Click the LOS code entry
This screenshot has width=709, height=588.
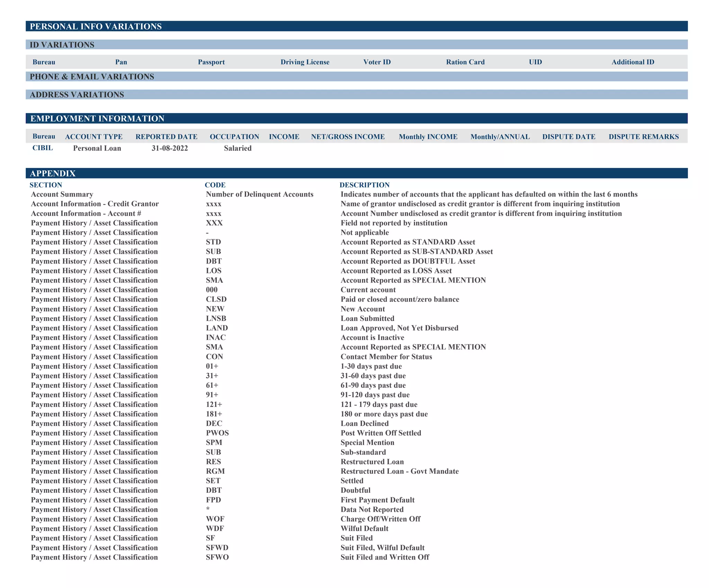[x=214, y=271]
